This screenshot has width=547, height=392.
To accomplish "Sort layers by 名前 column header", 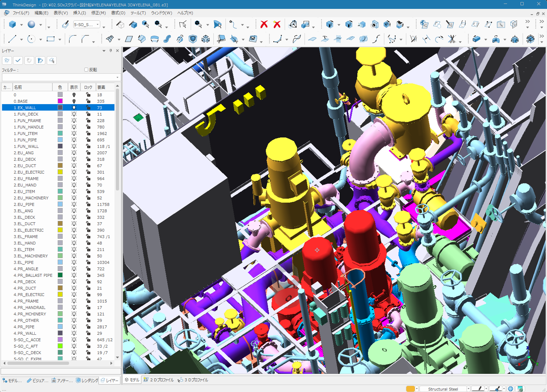I will pos(32,87).
